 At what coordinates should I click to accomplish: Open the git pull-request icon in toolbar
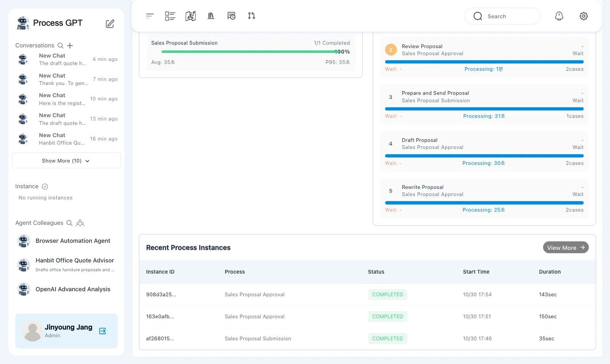[x=252, y=16]
